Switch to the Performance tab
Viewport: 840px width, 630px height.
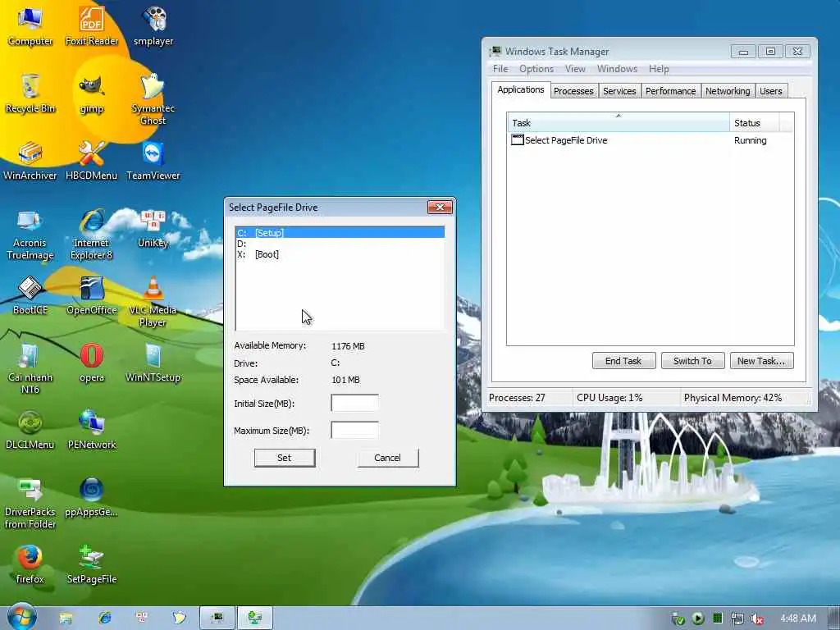[670, 91]
